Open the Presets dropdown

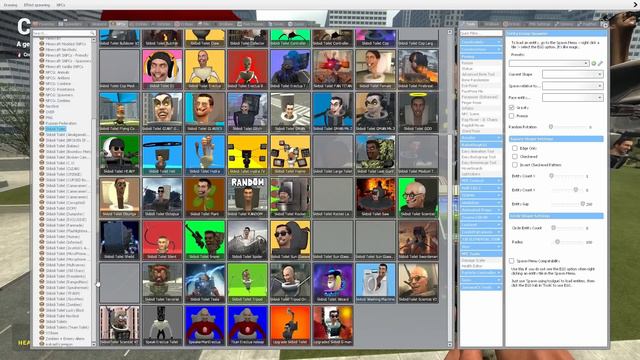click(x=549, y=63)
